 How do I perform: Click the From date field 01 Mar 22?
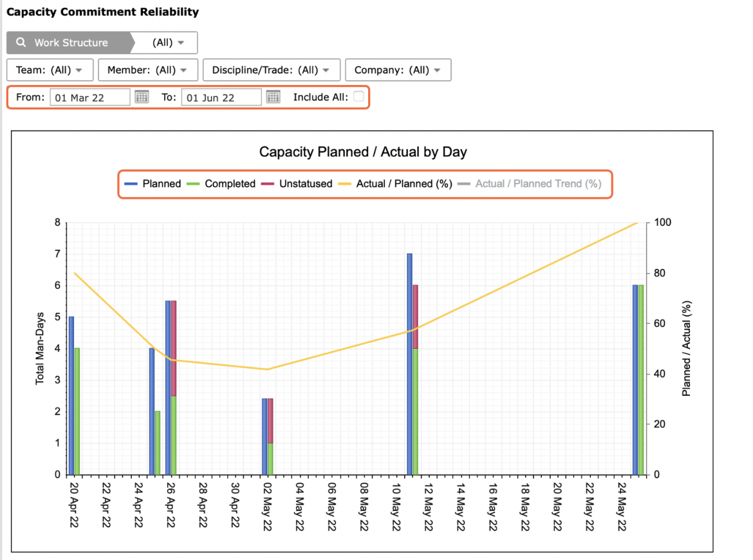pyautogui.click(x=90, y=97)
